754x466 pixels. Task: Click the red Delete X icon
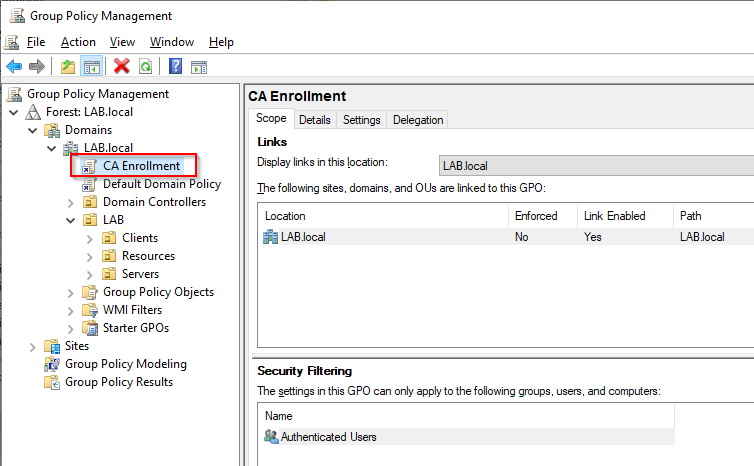coord(122,66)
